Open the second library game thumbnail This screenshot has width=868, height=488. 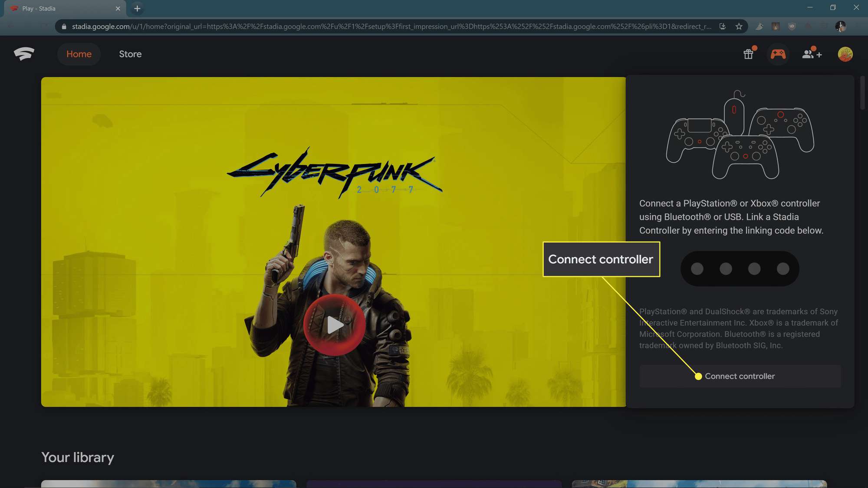pyautogui.click(x=434, y=484)
